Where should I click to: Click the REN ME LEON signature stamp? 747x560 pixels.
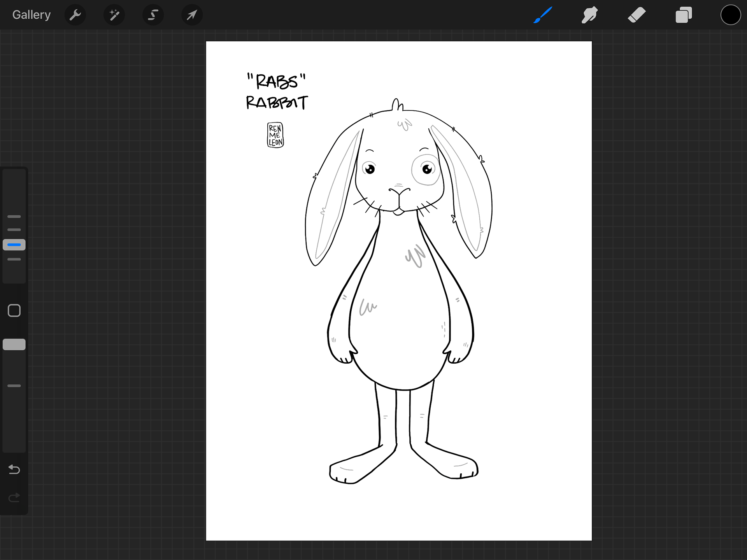coord(275,135)
